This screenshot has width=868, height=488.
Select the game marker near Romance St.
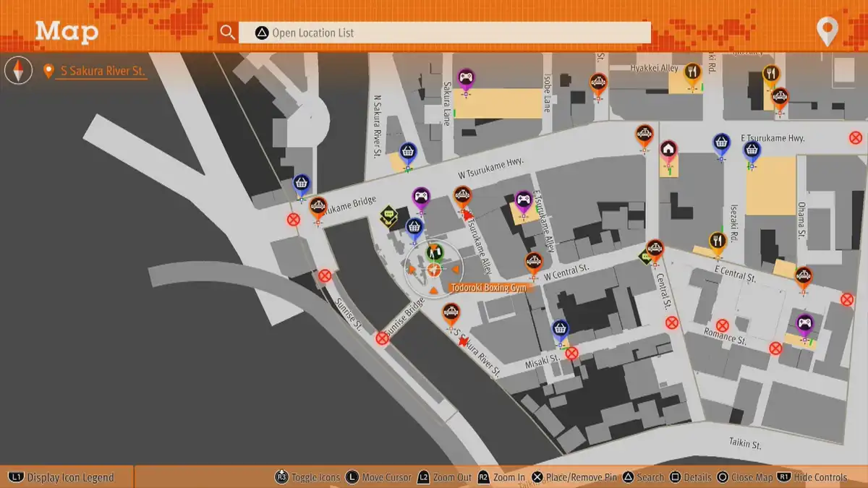[x=804, y=324]
